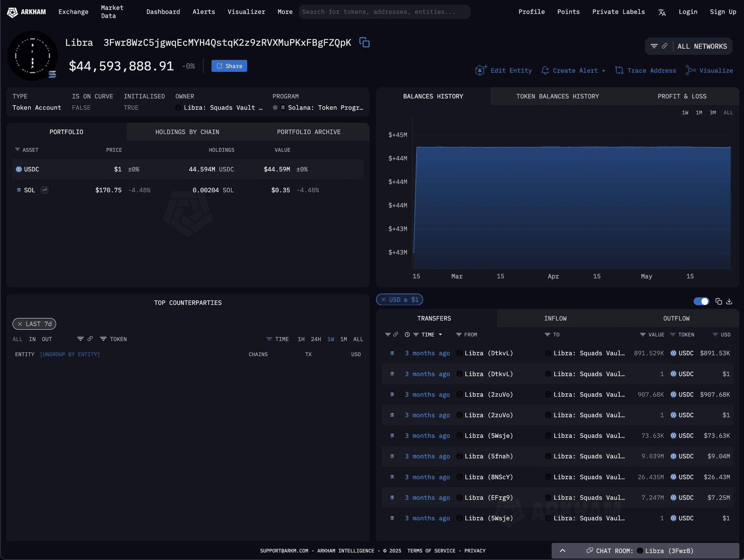Open transfers USD column filter
Screen dimensions: 744x560
click(715, 334)
